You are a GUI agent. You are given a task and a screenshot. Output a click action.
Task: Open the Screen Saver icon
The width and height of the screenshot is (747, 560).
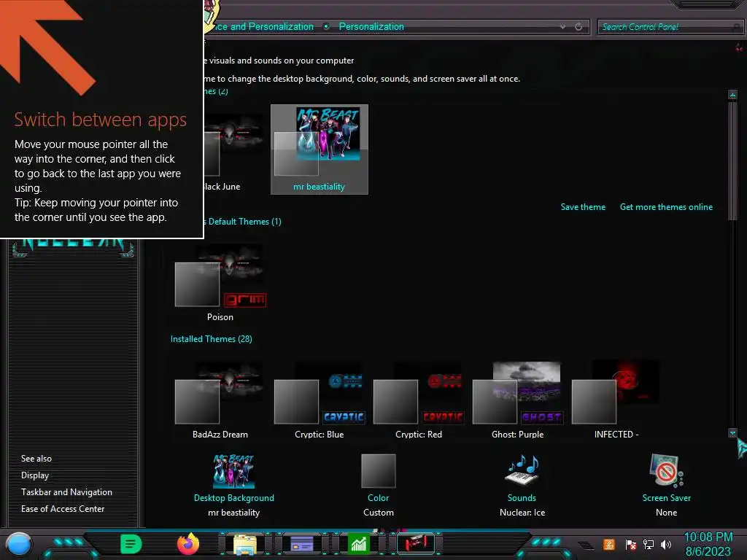pyautogui.click(x=666, y=470)
